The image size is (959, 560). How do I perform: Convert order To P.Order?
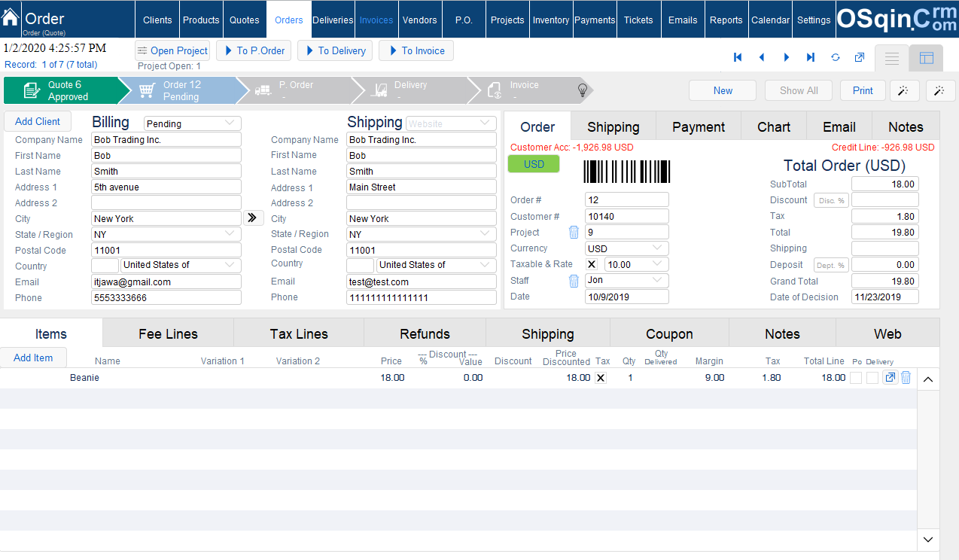254,50
